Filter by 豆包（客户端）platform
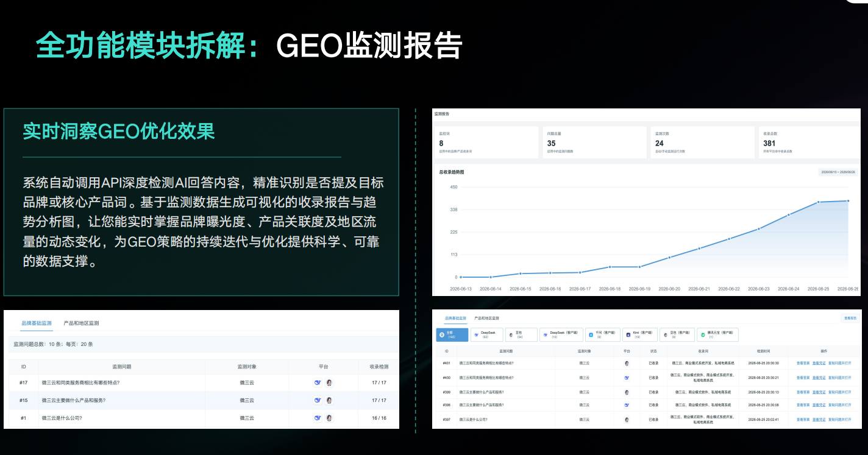868x455 pixels. (x=677, y=334)
